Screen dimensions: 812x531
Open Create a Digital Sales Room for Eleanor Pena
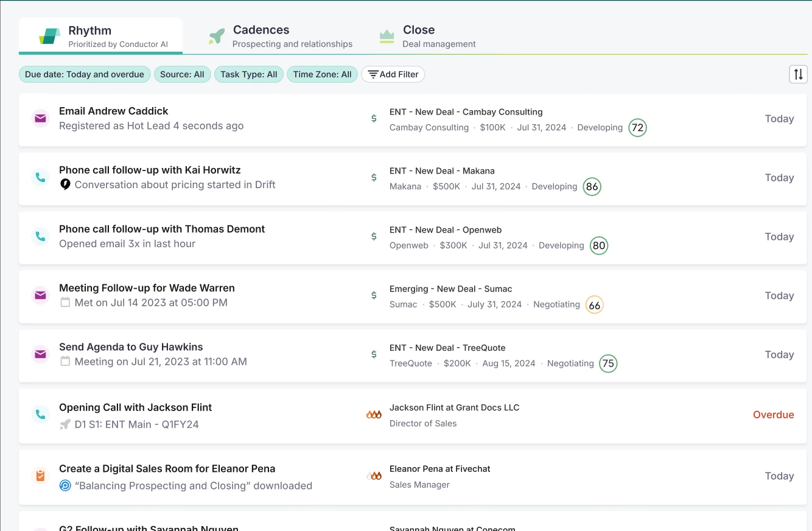coord(167,468)
